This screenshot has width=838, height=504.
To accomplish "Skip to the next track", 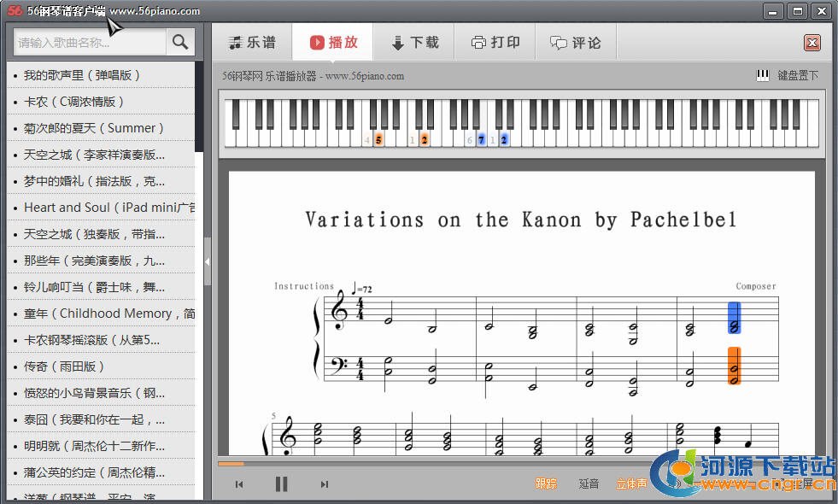I will click(x=324, y=484).
